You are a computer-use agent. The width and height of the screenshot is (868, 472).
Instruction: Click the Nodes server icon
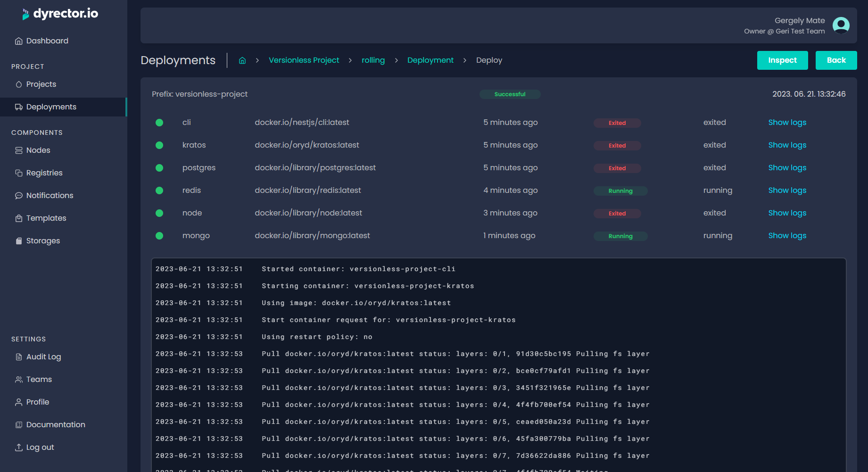19,150
